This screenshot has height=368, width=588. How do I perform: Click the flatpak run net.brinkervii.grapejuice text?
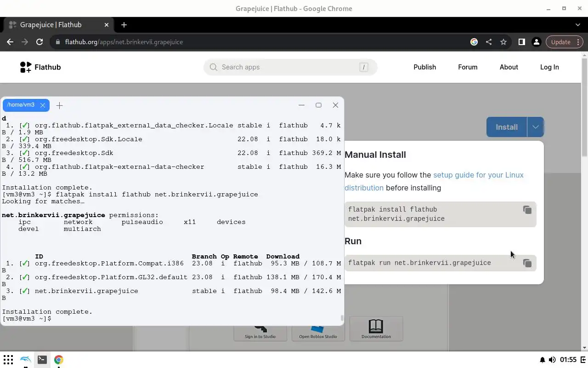pos(419,263)
